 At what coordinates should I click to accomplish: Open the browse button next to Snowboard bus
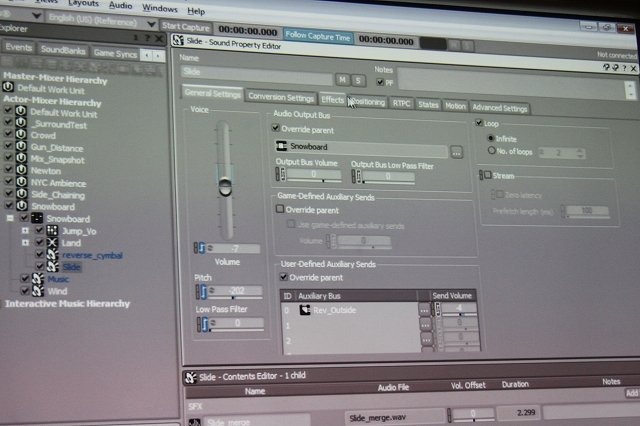(456, 152)
